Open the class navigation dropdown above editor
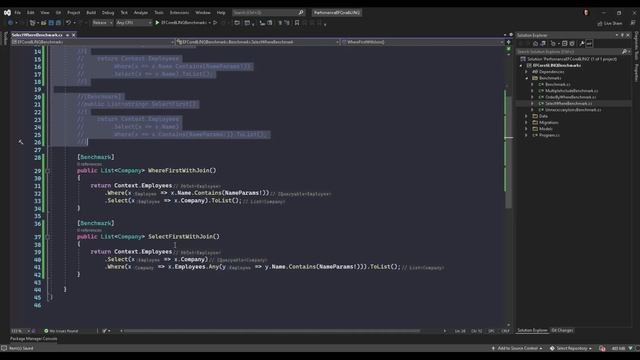The width and height of the screenshot is (640, 360). (x=258, y=42)
